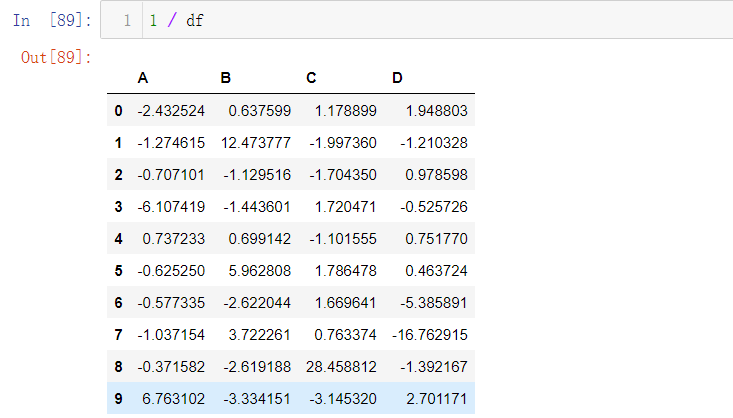The height and width of the screenshot is (418, 733).
Task: Click the In [89]: prompt label
Action: point(52,21)
